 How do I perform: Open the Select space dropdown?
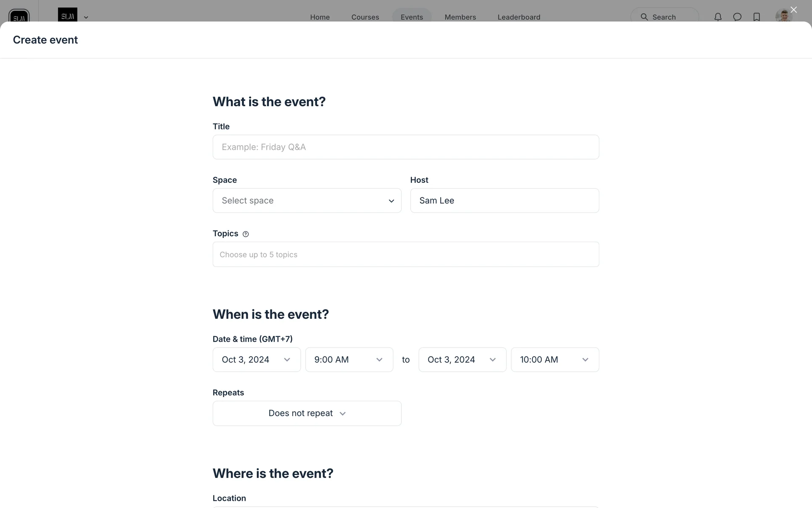click(x=307, y=201)
